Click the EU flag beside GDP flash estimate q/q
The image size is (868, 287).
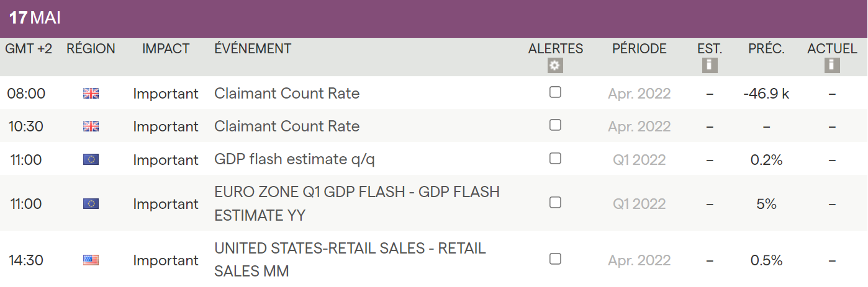pos(91,159)
